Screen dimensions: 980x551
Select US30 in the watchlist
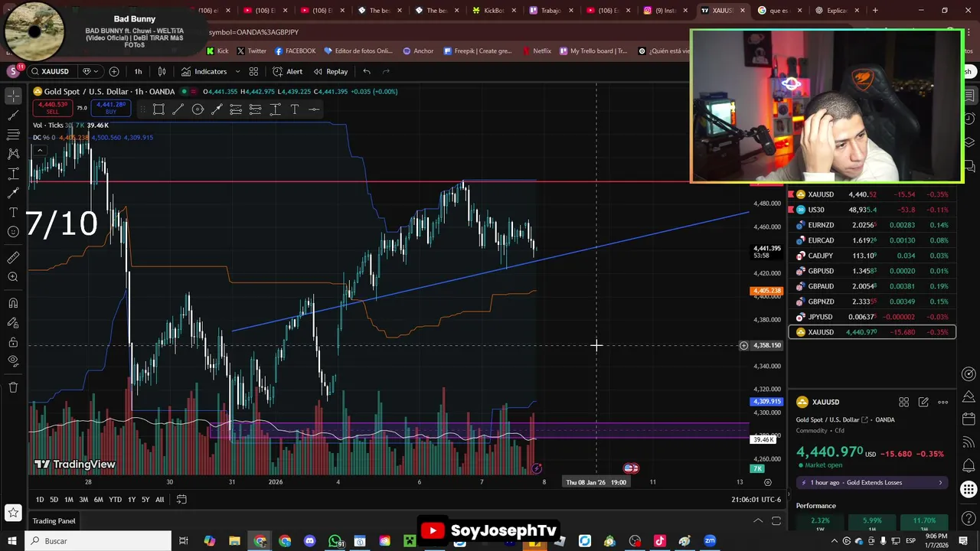coord(872,210)
